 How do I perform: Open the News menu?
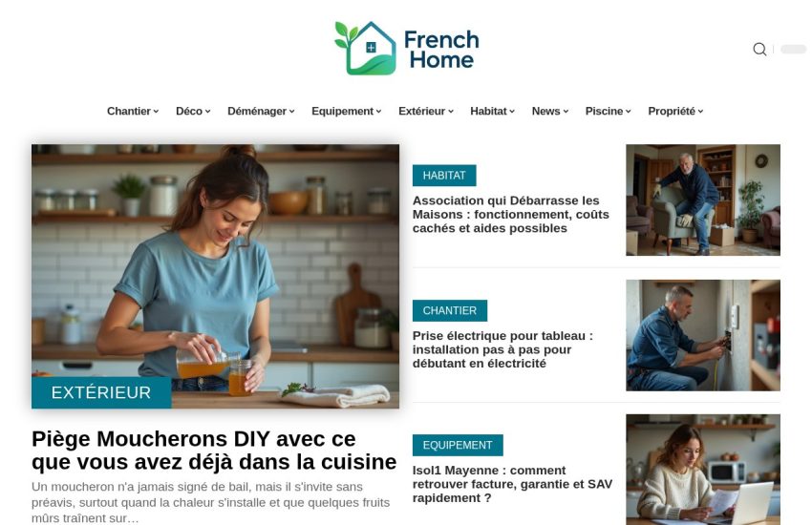click(x=550, y=112)
